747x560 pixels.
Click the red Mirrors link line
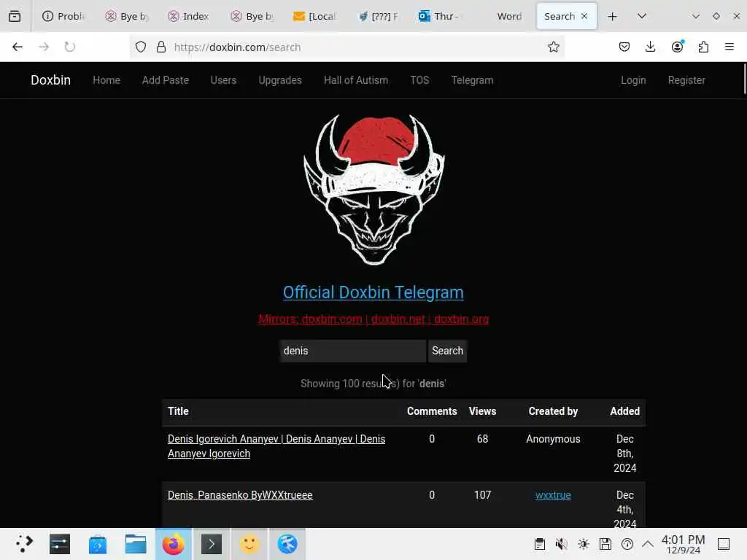click(373, 319)
